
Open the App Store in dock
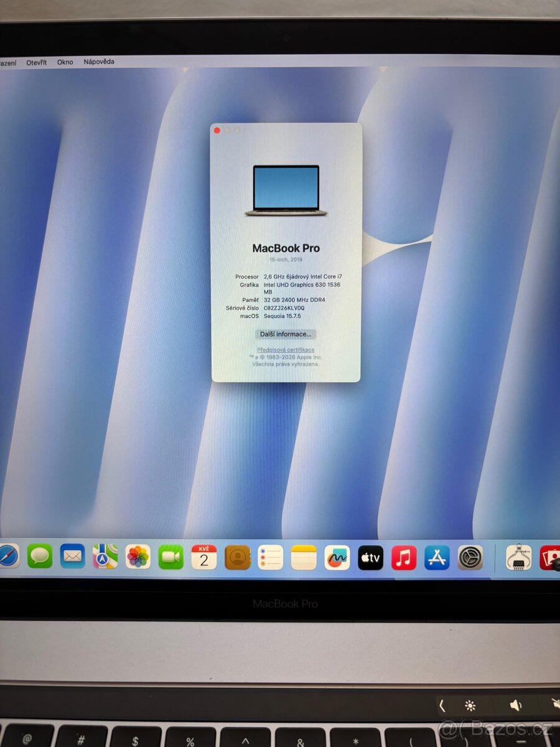437,558
